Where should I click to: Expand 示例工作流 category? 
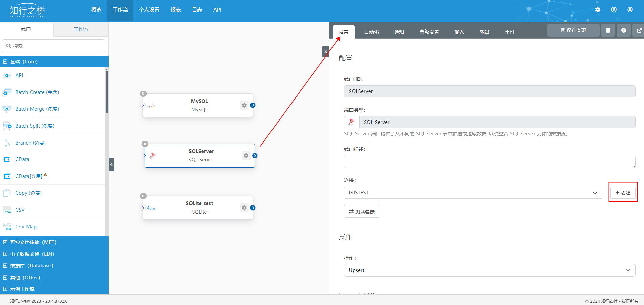click(54, 289)
